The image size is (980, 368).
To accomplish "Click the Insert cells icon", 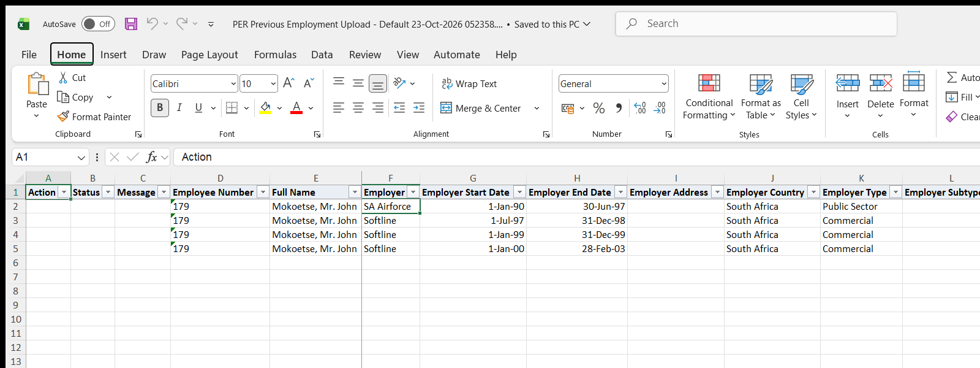I will coord(848,83).
